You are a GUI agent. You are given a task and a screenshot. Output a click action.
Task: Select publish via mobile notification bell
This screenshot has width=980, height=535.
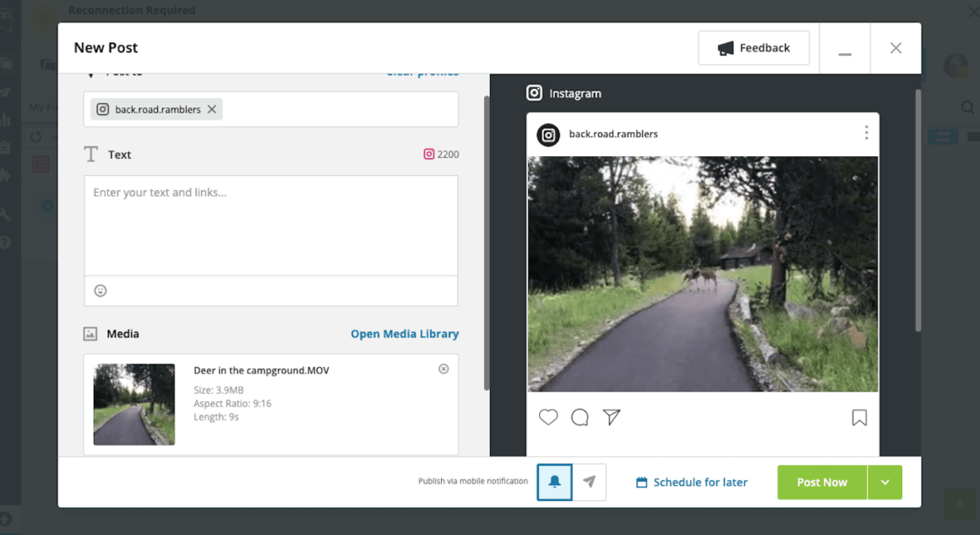(554, 482)
